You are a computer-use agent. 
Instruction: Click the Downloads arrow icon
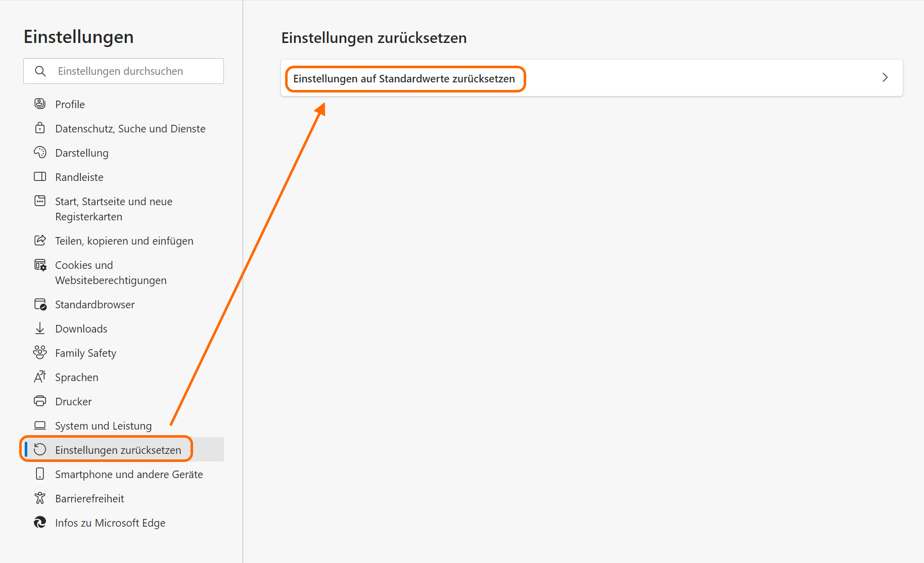pyautogui.click(x=40, y=329)
